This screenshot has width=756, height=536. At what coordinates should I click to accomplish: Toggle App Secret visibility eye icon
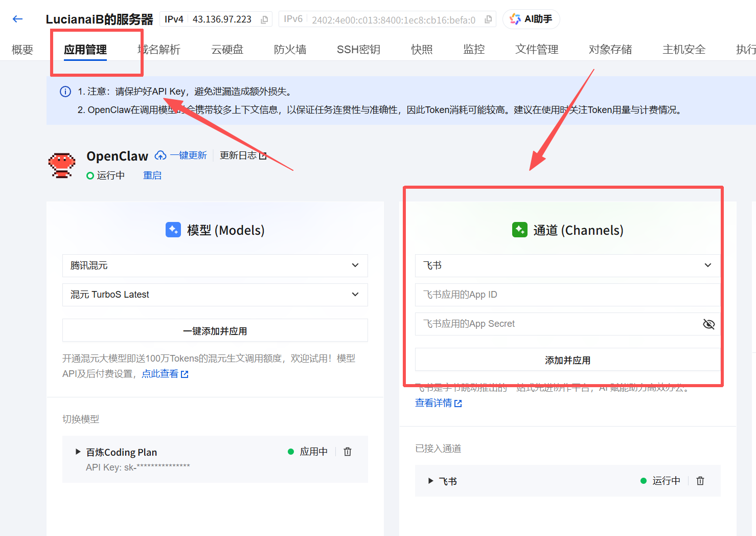pyautogui.click(x=708, y=324)
